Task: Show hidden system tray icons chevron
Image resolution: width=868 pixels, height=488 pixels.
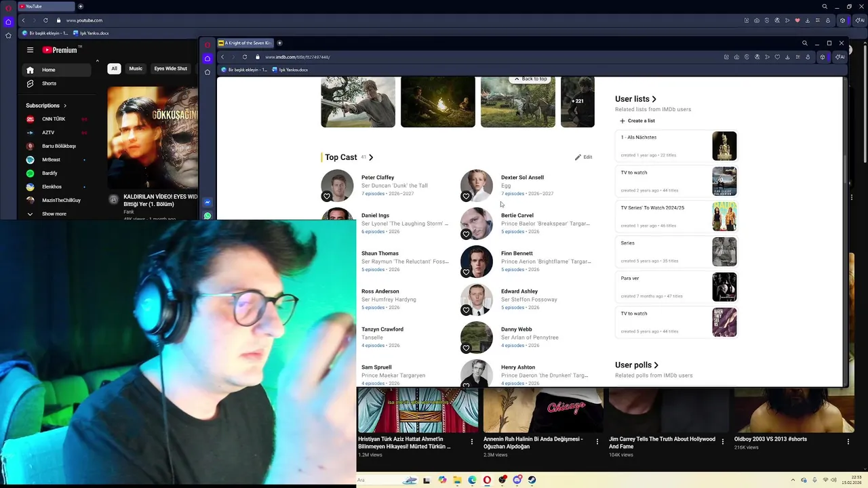Action: tap(793, 480)
